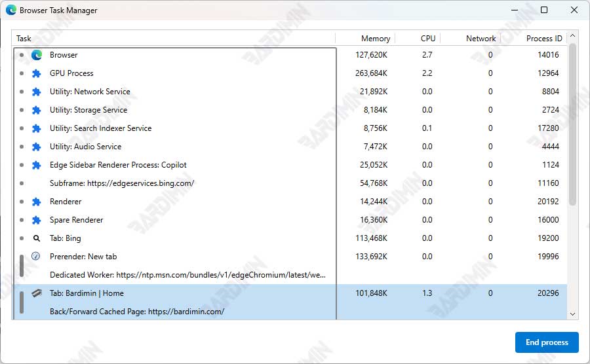Click the 21,892K memory value

point(373,92)
